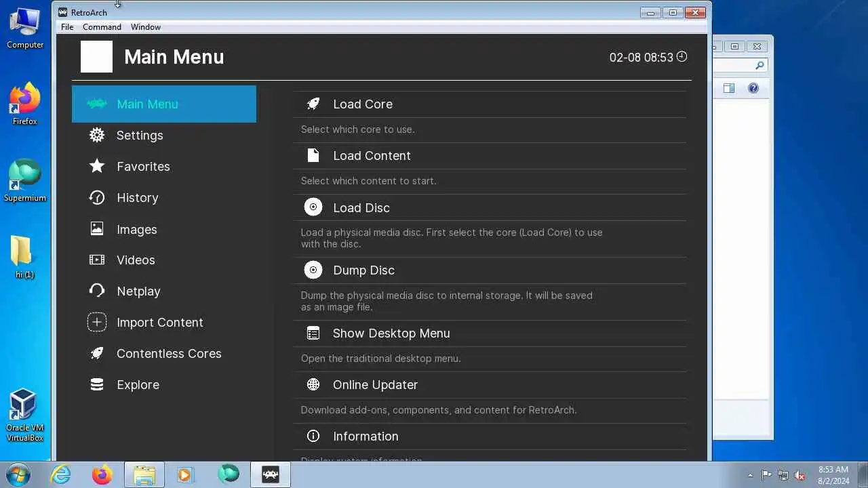The height and width of the screenshot is (488, 868).
Task: Select the Load Content entry
Action: (x=490, y=155)
